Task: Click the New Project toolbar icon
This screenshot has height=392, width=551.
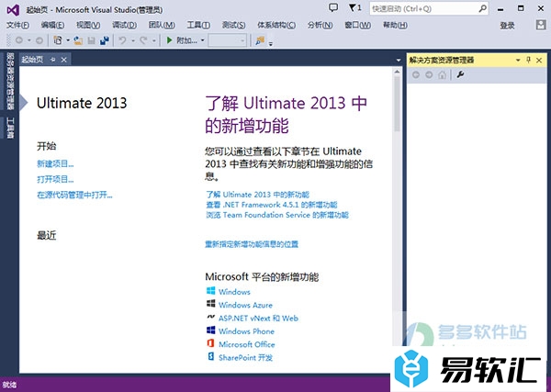Action: (58, 40)
